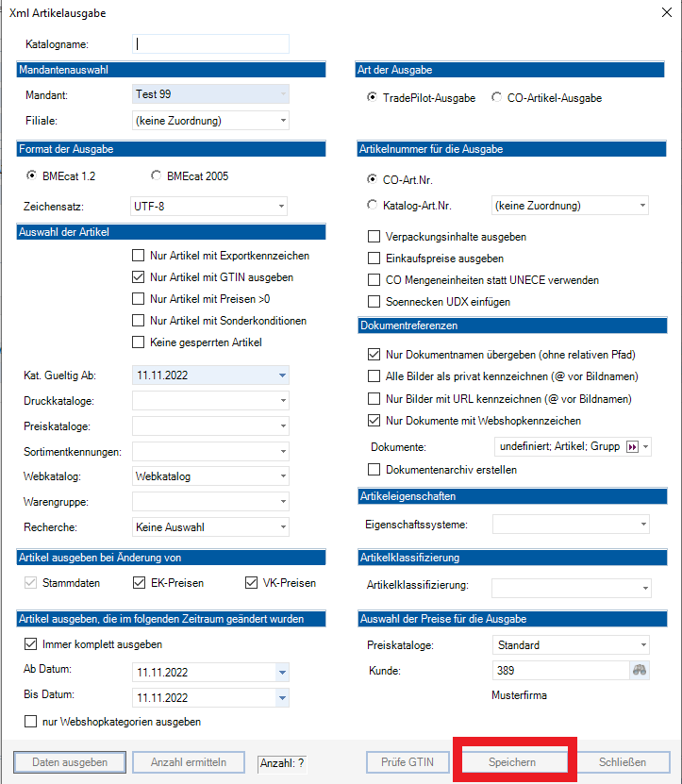The image size is (682, 784).
Task: Click the Daten ausgeben button
Action: [x=70, y=762]
